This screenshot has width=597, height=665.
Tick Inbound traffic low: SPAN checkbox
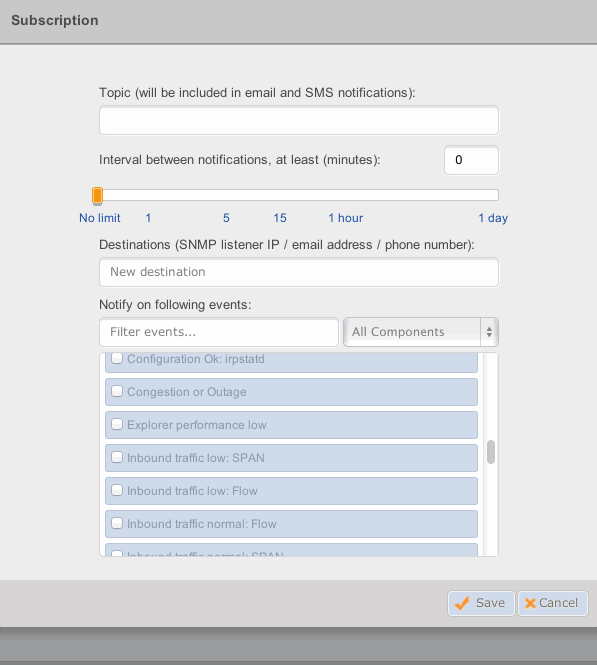(117, 457)
